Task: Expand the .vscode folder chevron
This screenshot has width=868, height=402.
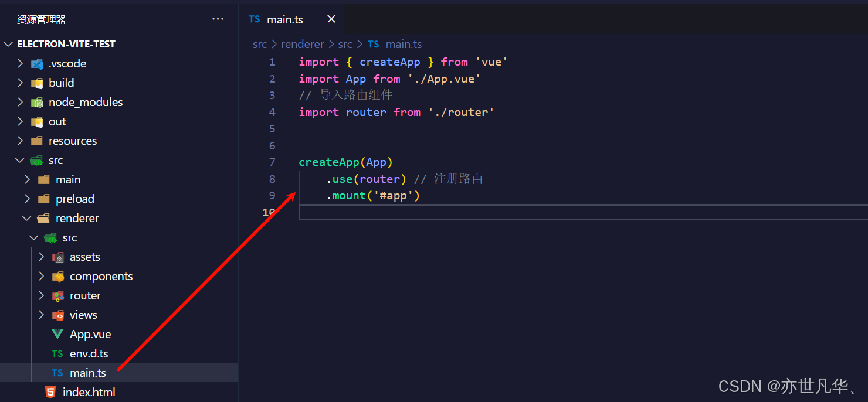Action: click(x=21, y=63)
